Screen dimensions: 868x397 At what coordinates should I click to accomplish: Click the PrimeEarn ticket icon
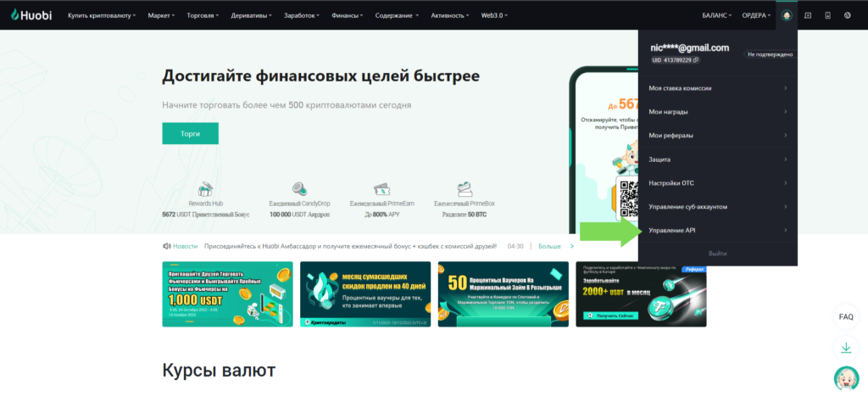pyautogui.click(x=381, y=189)
